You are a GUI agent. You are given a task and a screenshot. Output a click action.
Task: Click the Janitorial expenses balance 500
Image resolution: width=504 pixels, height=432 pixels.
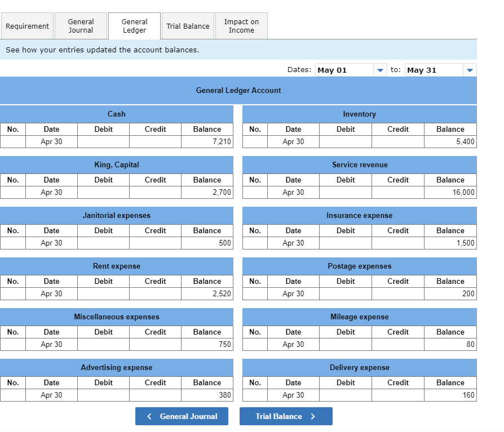click(x=207, y=243)
